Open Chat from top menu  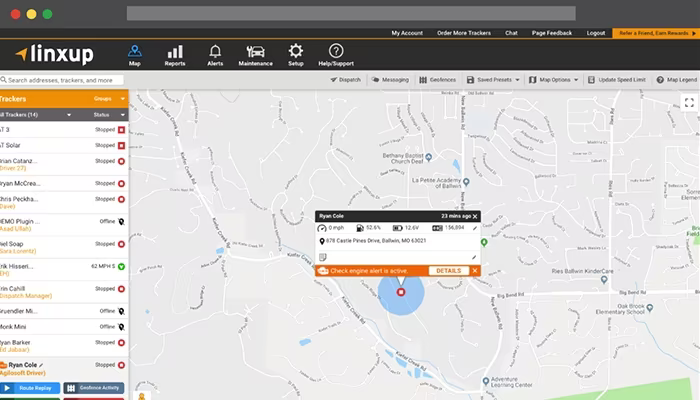click(511, 33)
